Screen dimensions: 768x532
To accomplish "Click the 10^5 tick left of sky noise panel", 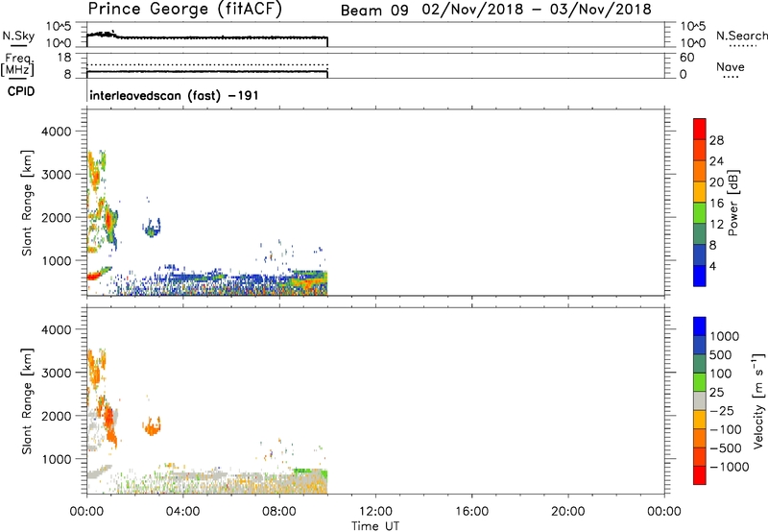I will click(x=60, y=26).
